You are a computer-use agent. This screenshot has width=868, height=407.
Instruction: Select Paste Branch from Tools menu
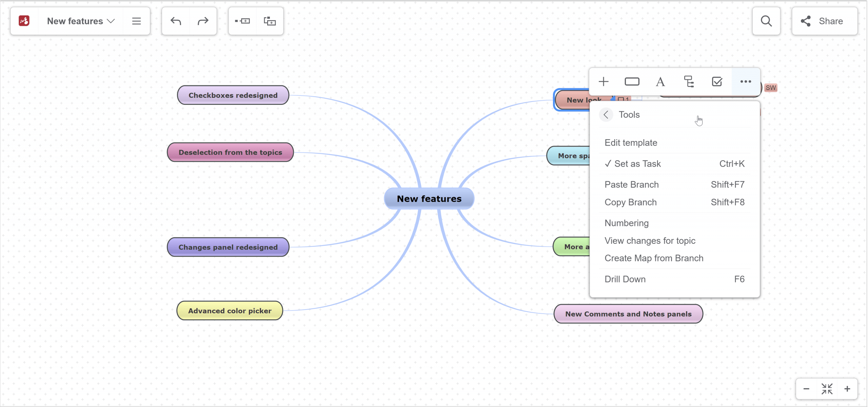pyautogui.click(x=632, y=184)
